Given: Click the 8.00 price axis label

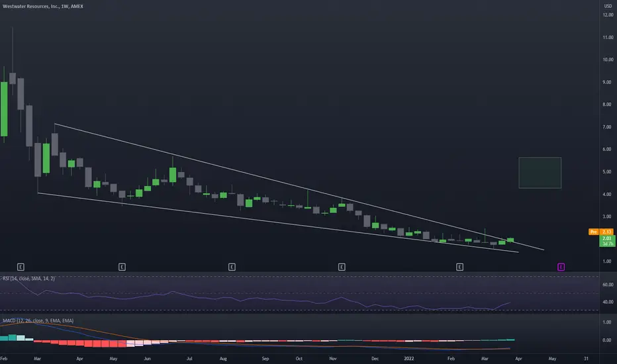Looking at the screenshot, I should tap(608, 105).
